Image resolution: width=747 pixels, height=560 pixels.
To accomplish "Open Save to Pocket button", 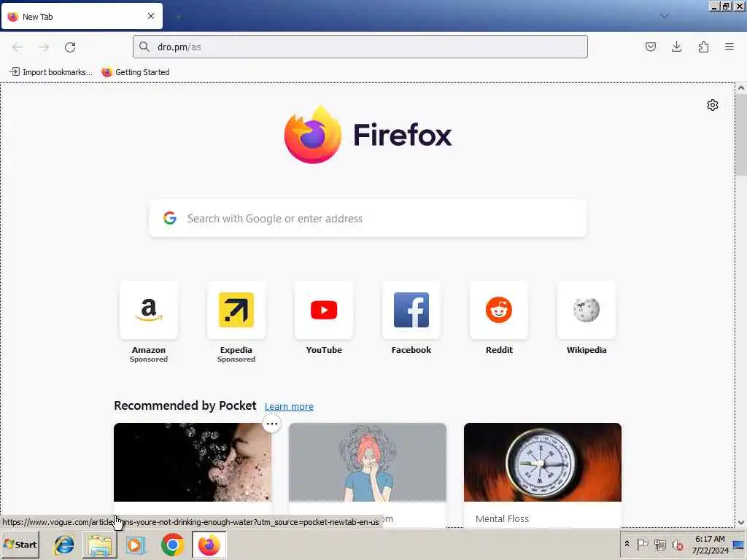I will coord(651,47).
